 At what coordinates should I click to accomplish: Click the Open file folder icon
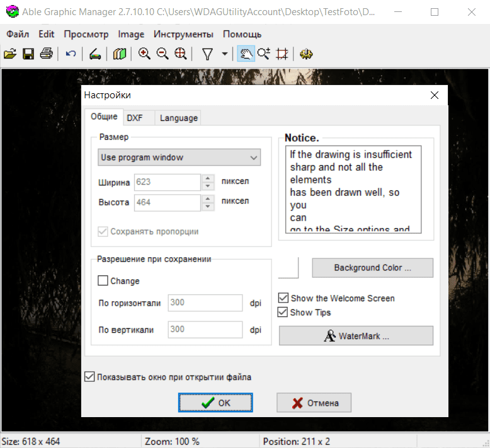click(10, 54)
